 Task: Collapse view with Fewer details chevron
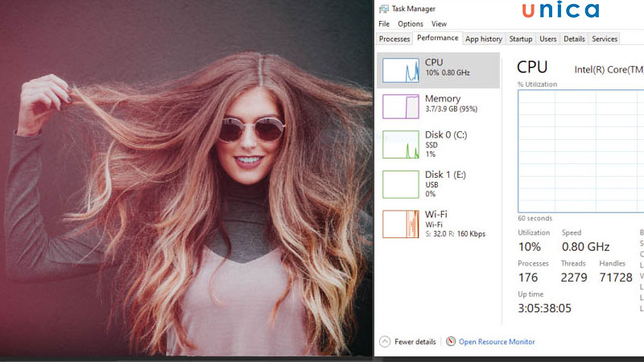385,341
